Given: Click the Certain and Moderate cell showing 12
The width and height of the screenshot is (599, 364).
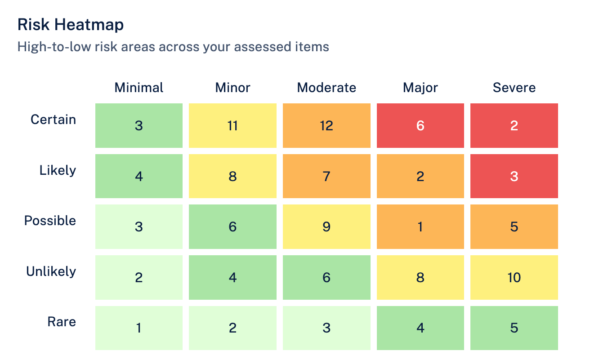Looking at the screenshot, I should (x=326, y=125).
